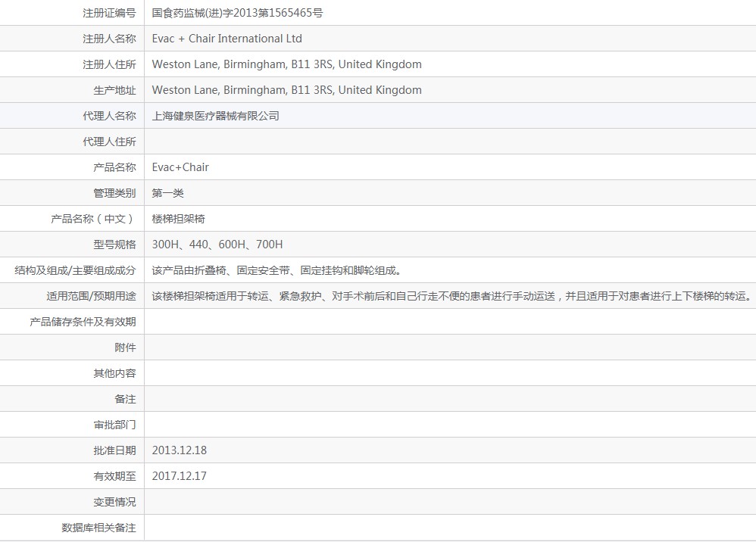The width and height of the screenshot is (756, 542).
Task: Click the 注册人名称 label
Action: (x=109, y=39)
